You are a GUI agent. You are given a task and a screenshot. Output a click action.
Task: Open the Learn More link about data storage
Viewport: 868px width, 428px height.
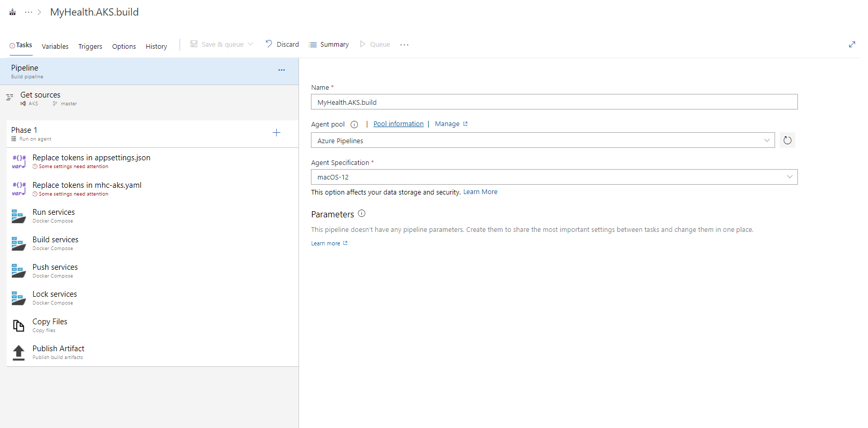pyautogui.click(x=480, y=192)
